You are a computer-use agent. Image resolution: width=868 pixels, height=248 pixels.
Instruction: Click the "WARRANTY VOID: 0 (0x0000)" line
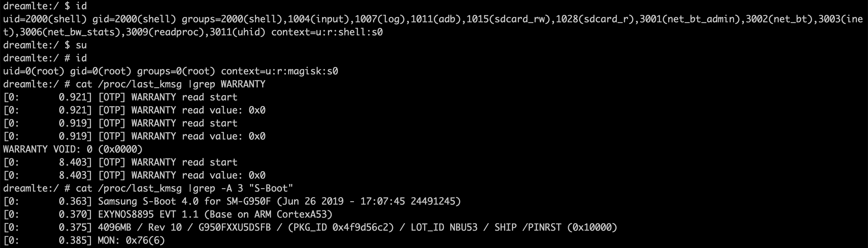[73, 149]
